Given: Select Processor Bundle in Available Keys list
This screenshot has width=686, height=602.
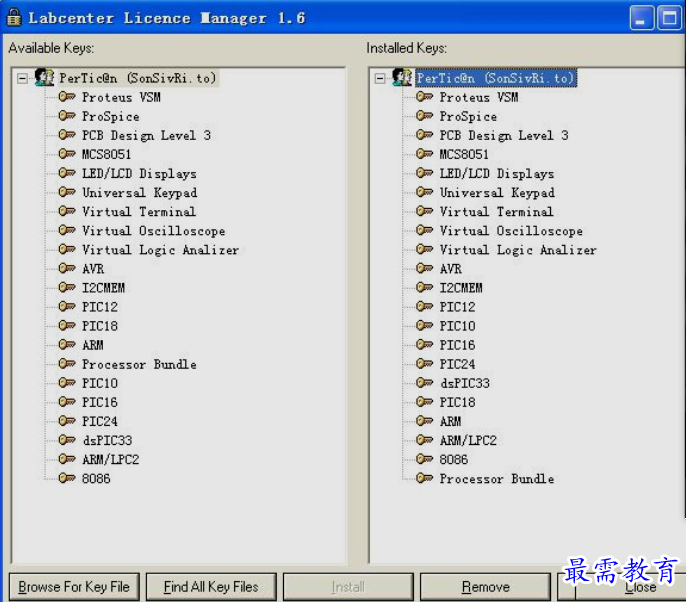Looking at the screenshot, I should 139,364.
